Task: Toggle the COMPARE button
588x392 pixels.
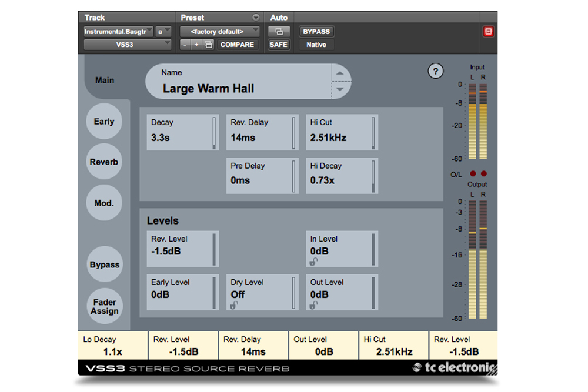Action: [237, 45]
